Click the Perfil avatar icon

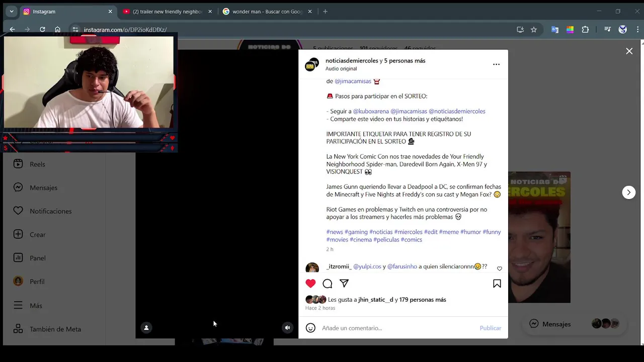coord(18,281)
